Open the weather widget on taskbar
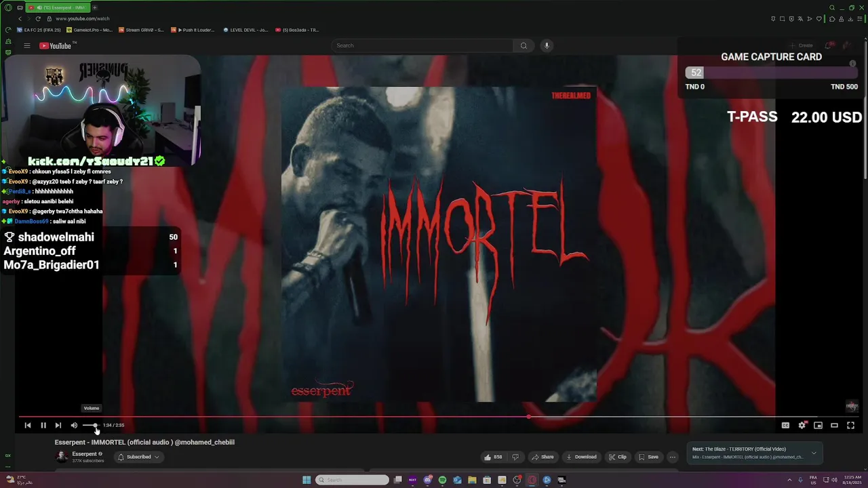The width and height of the screenshot is (868, 488). tap(18, 480)
